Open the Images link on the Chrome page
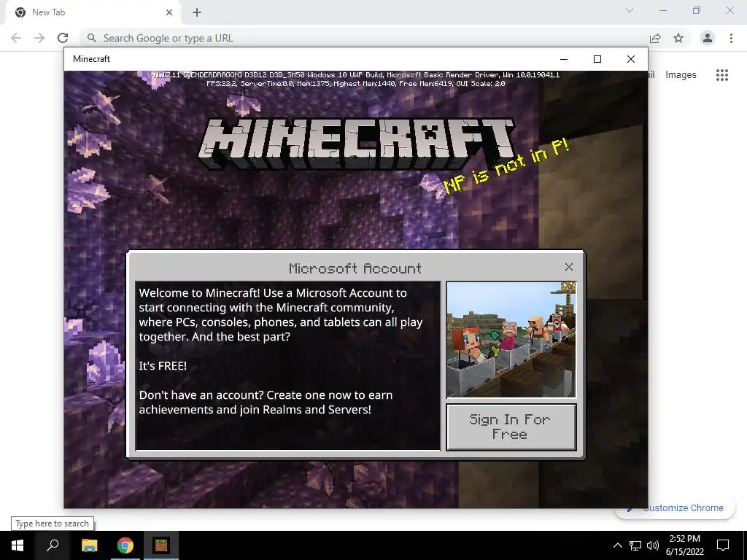This screenshot has height=560, width=747. pyautogui.click(x=681, y=75)
